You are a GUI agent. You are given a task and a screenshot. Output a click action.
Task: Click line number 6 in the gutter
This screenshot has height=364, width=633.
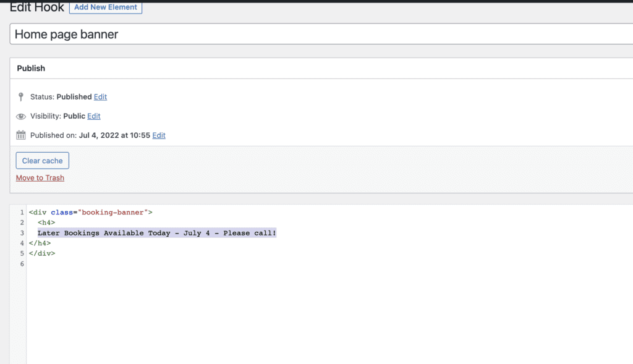coord(22,264)
